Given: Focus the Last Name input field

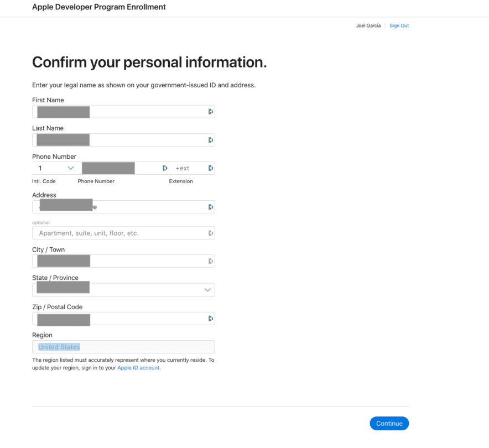Looking at the screenshot, I should click(x=123, y=140).
